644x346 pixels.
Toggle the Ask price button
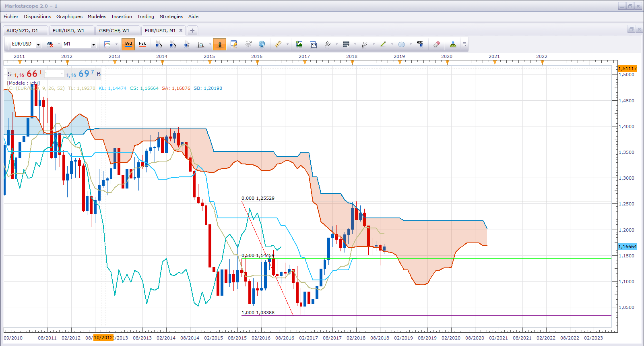(142, 44)
